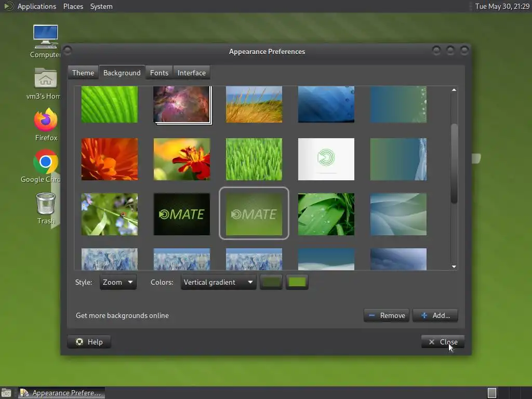Click the scrollbar up arrow in wallpaper list
The image size is (532, 399).
pyautogui.click(x=454, y=90)
